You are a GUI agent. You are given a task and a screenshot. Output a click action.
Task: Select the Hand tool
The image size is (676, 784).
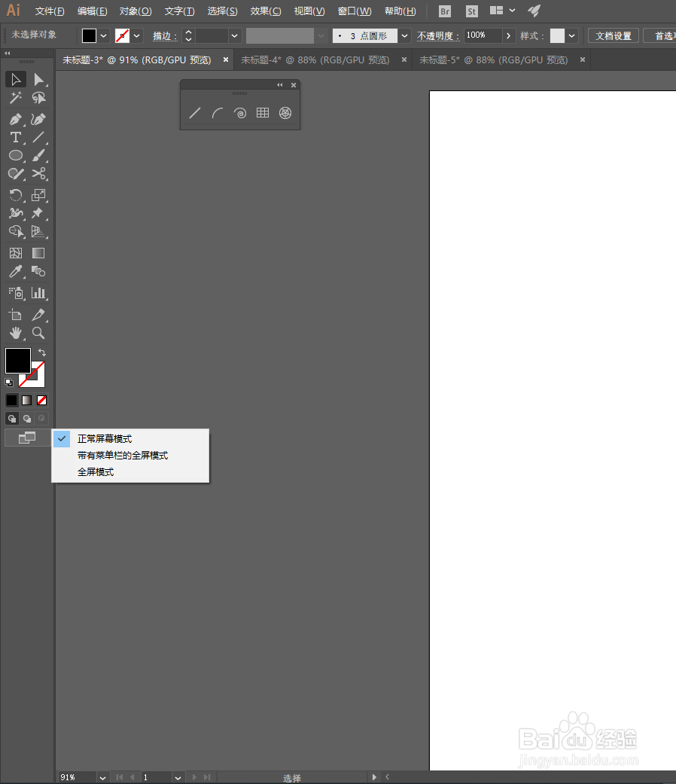[x=16, y=333]
